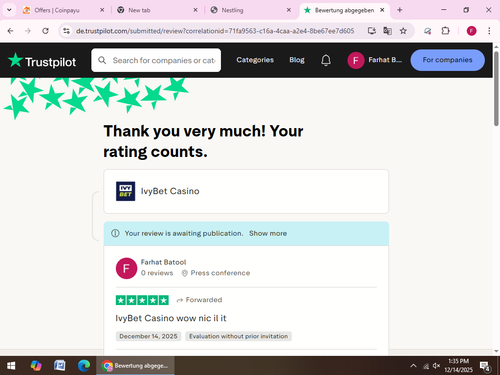Open site information icon in address bar

coord(66,31)
